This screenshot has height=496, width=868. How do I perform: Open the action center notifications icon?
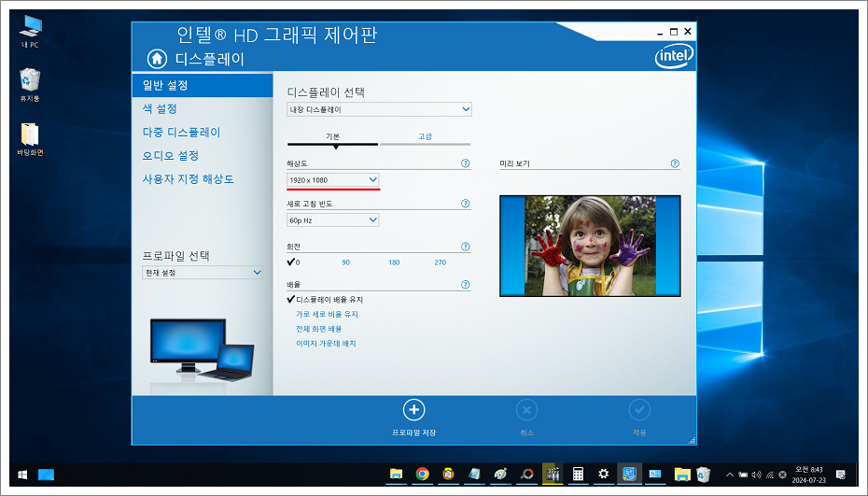point(840,475)
